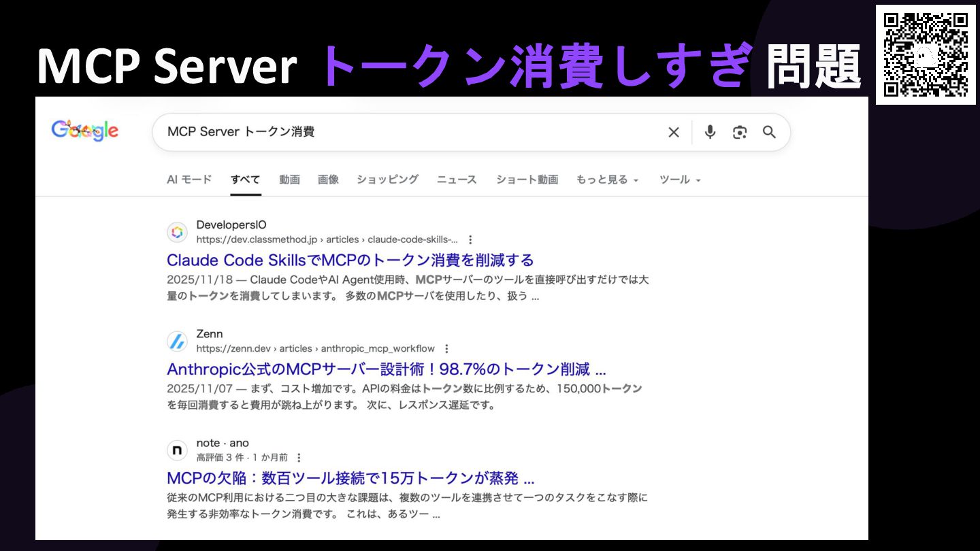Click the snippet starting '従来のMCP利用における'

click(408, 506)
